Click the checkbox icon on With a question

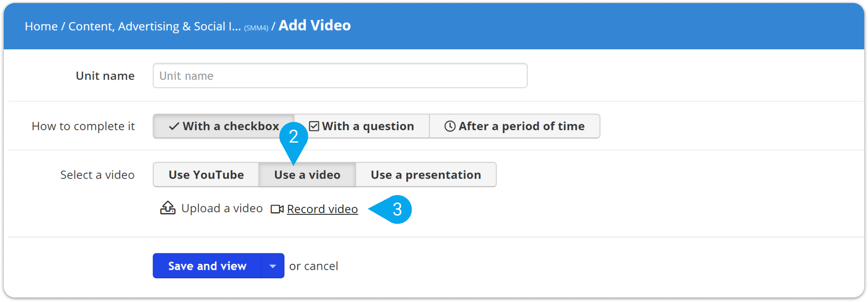pyautogui.click(x=314, y=126)
